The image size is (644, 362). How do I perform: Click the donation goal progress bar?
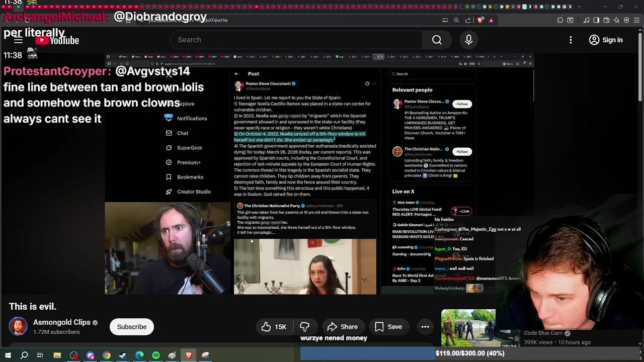pos(472,353)
